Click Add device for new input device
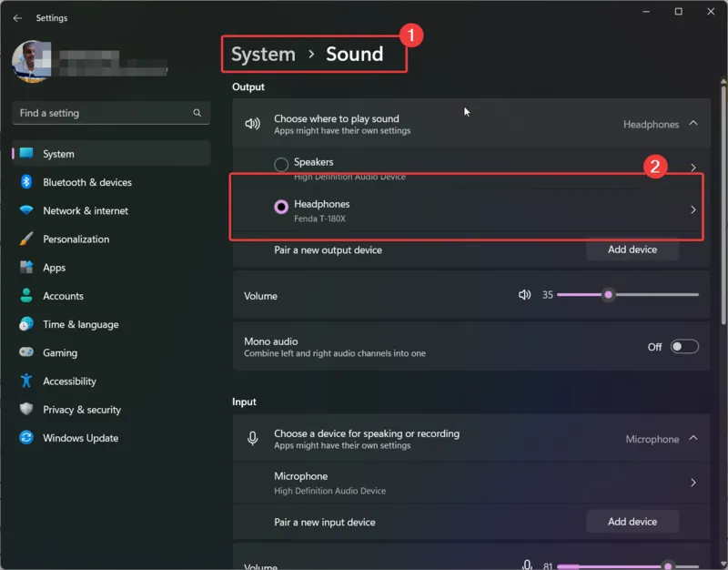This screenshot has width=728, height=570. pyautogui.click(x=632, y=522)
